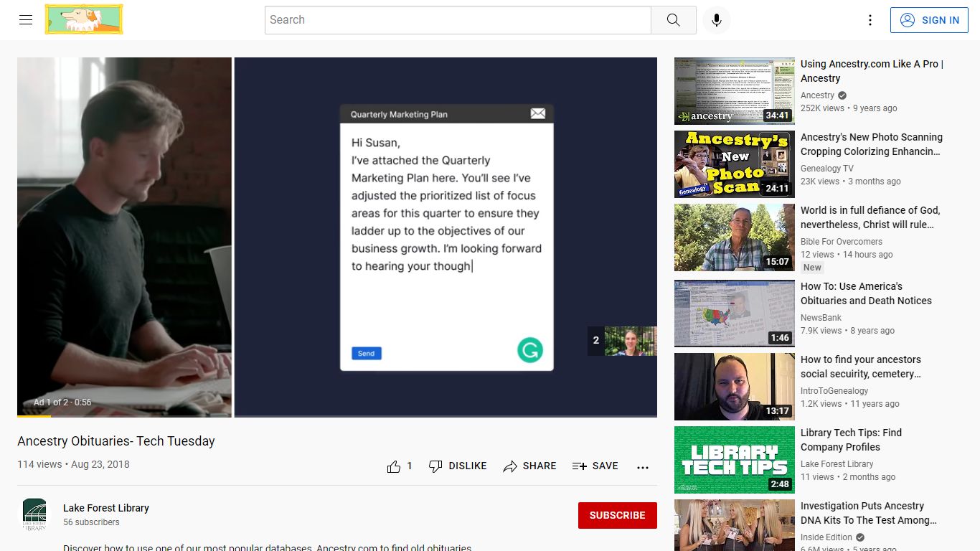Screen dimensions: 980x551
Task: Open Using Ancestry.com Like A Pro title
Action: (872, 71)
